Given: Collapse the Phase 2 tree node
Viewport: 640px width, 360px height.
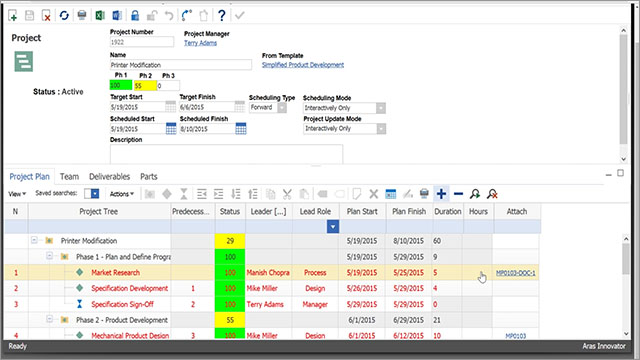Looking at the screenshot, I should click(x=49, y=319).
